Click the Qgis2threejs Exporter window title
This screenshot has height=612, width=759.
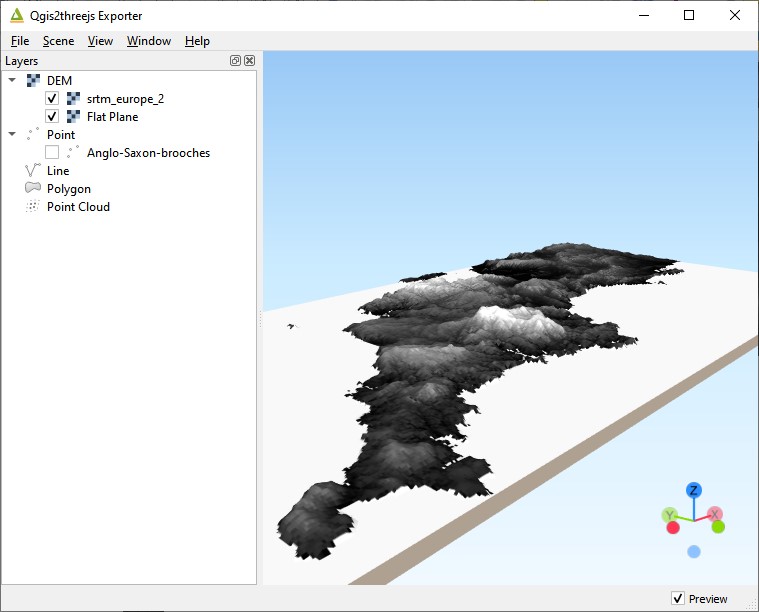pos(86,16)
